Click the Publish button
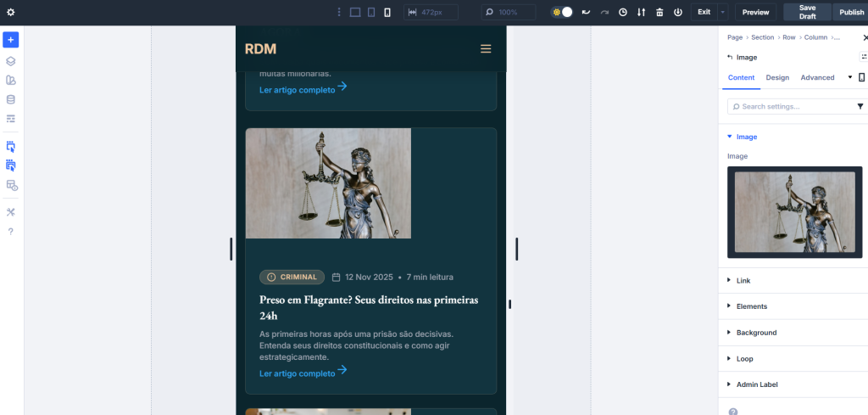Screen dimensions: 868x415 [x=851, y=12]
